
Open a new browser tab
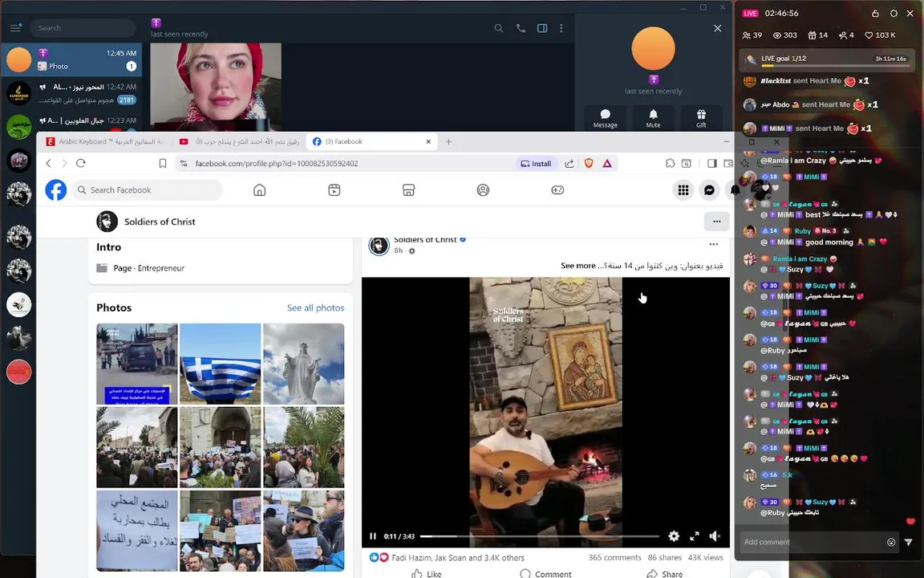click(x=448, y=141)
